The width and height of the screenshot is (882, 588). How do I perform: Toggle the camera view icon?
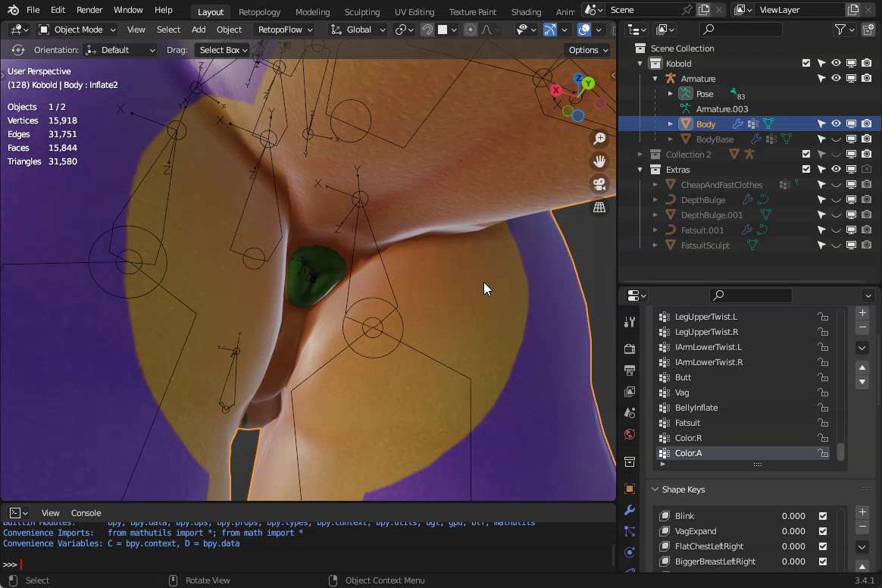click(599, 185)
